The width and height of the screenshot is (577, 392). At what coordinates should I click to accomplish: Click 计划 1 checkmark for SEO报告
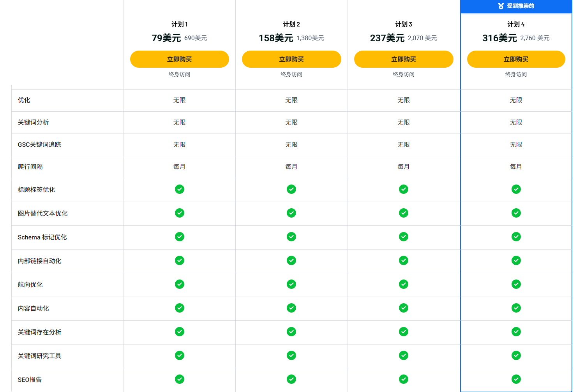[179, 379]
